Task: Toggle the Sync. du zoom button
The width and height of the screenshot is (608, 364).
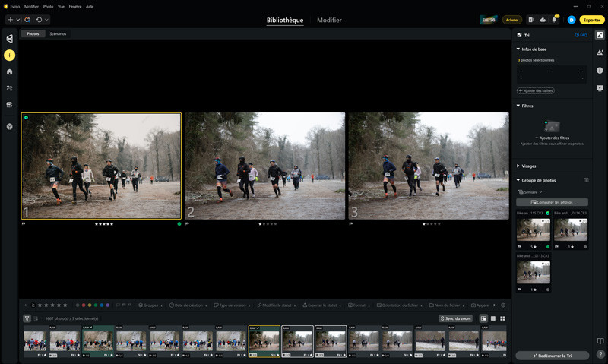Action: [455, 318]
